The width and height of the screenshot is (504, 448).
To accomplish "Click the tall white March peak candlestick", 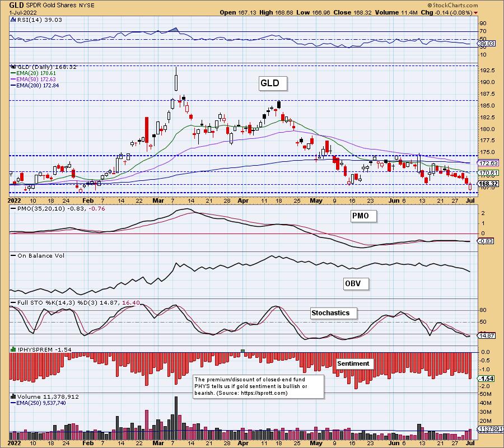I will coord(176,83).
